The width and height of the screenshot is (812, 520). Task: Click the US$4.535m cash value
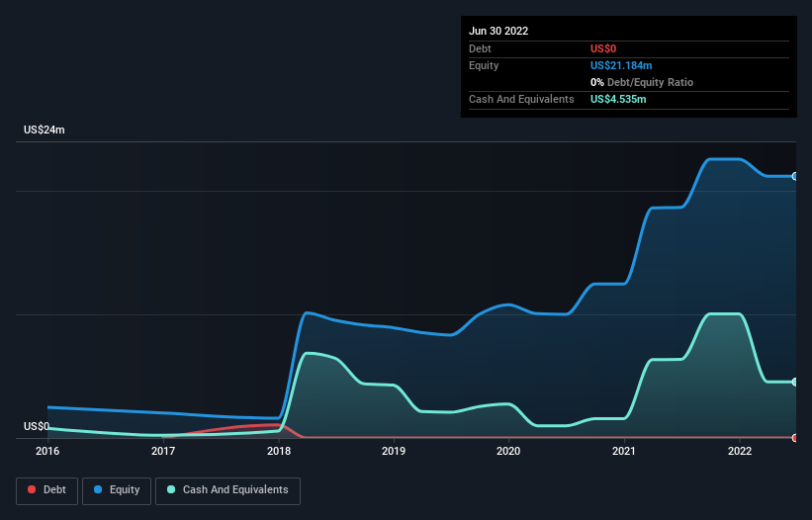[618, 99]
